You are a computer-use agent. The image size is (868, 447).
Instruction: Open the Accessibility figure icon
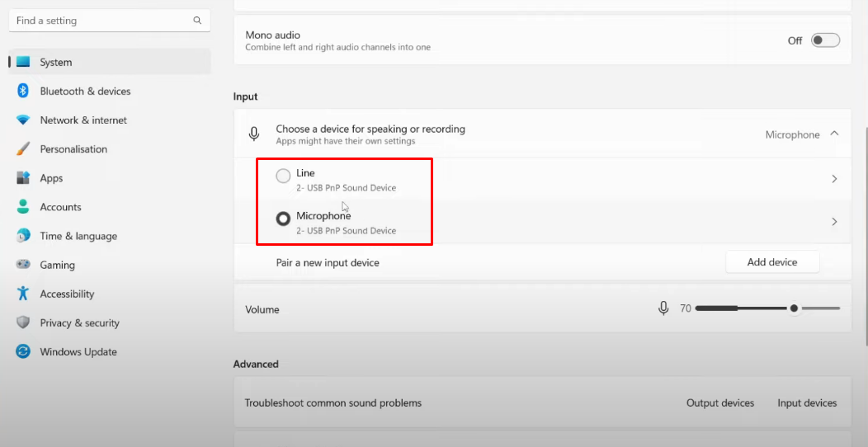pyautogui.click(x=23, y=294)
